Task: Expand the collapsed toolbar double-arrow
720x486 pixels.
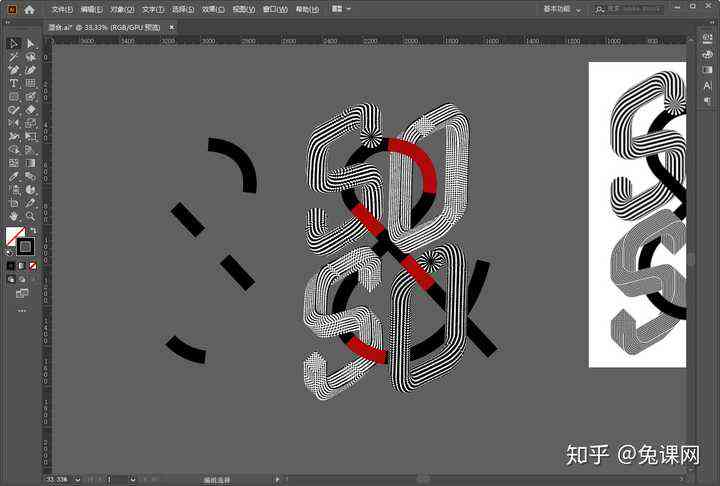Action: click(8, 22)
